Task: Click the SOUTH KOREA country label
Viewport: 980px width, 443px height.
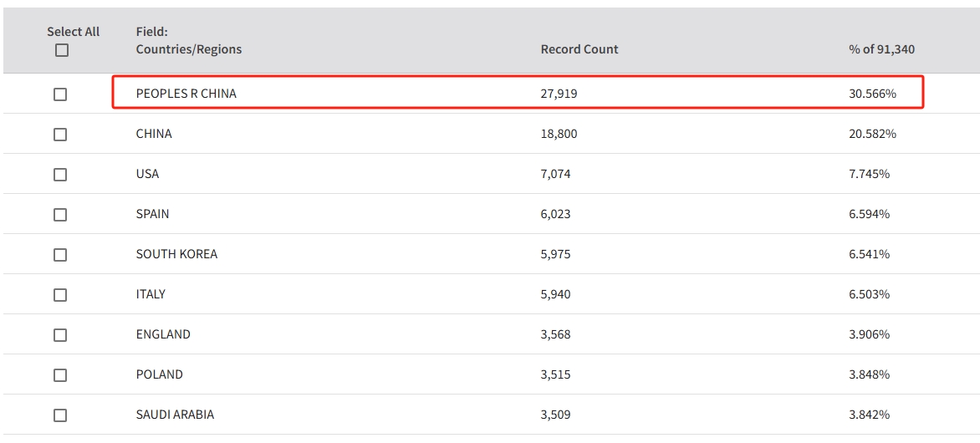Action: click(176, 254)
